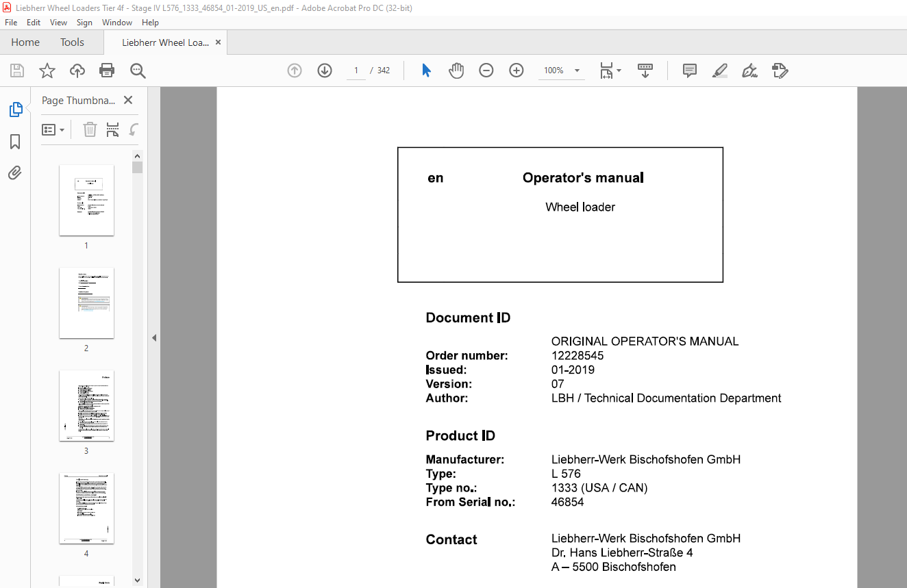Click the type value L 576
Screen dimensions: 907x588
pyautogui.click(x=566, y=474)
